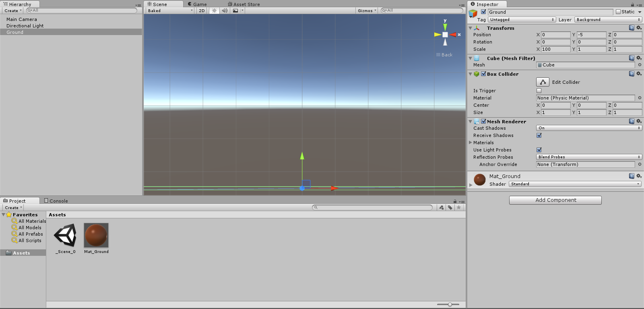Enable the Is Trigger checkbox
Screen dimensions: 644x309
(539, 91)
